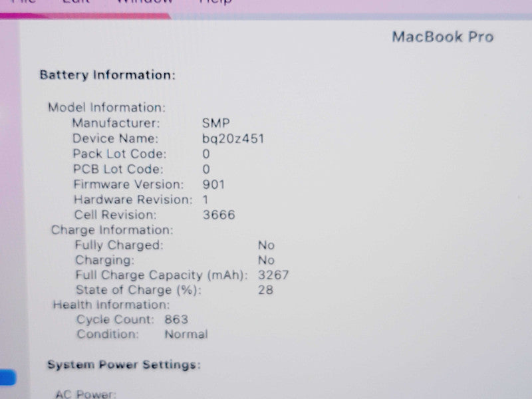Click the State of Charge (%) label
The width and height of the screenshot is (532, 399).
[x=139, y=290]
